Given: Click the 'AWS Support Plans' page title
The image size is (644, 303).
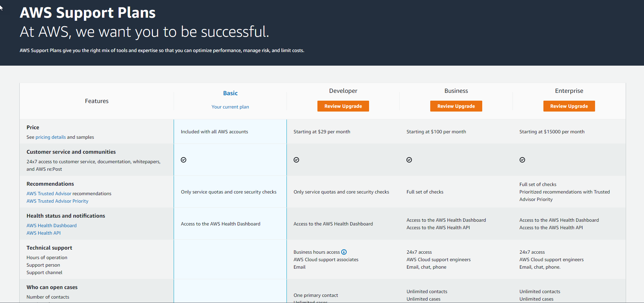Looking at the screenshot, I should tap(88, 13).
